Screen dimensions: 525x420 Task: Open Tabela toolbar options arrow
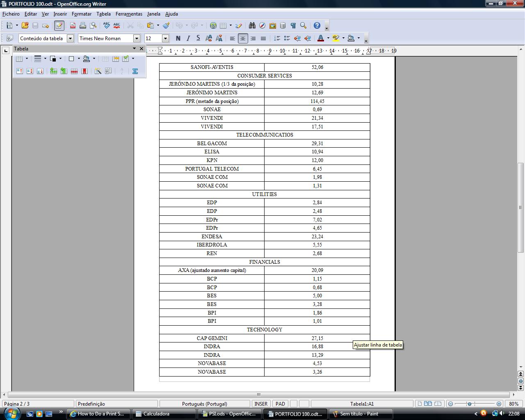pyautogui.click(x=134, y=48)
